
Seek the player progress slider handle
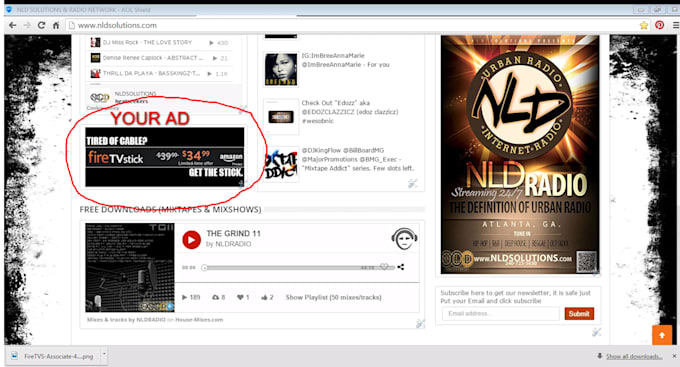[204, 268]
